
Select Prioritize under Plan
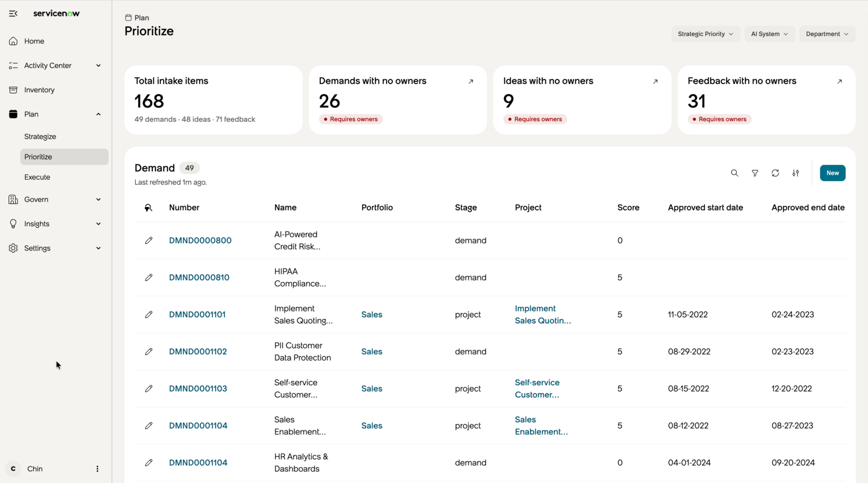click(x=64, y=157)
